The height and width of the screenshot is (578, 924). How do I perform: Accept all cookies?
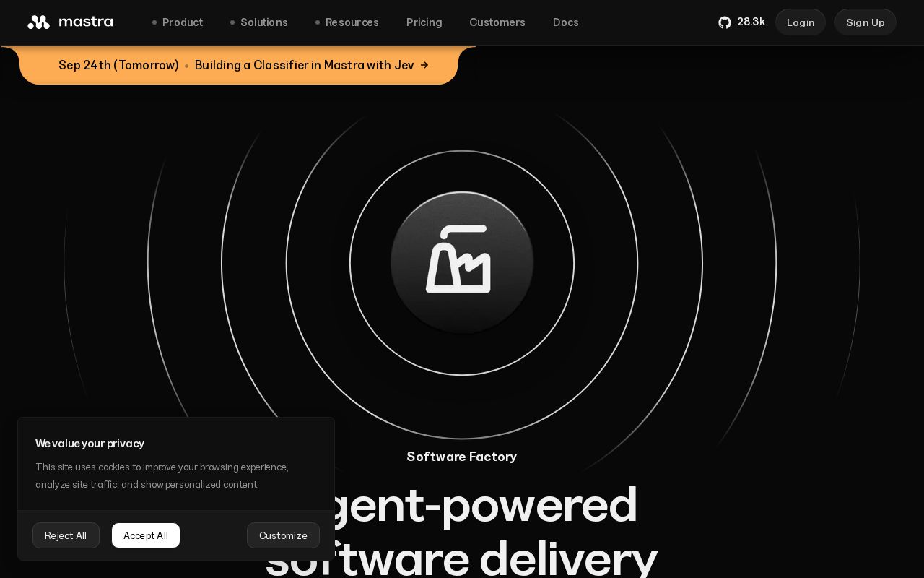pos(146,535)
